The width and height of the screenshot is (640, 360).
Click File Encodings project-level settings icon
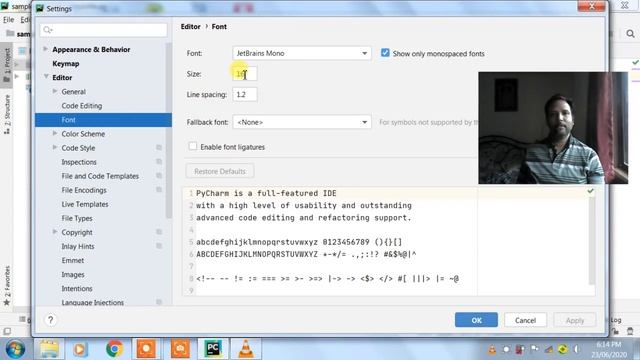(x=159, y=190)
